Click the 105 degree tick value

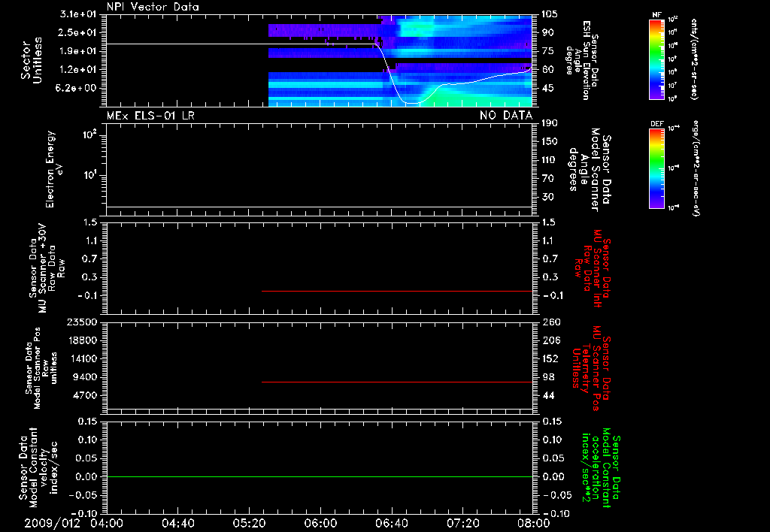pos(550,14)
